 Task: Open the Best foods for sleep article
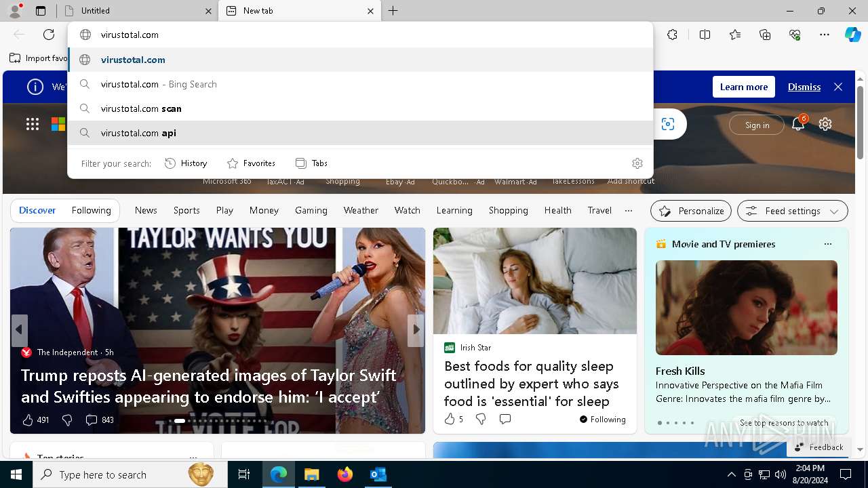tap(532, 384)
